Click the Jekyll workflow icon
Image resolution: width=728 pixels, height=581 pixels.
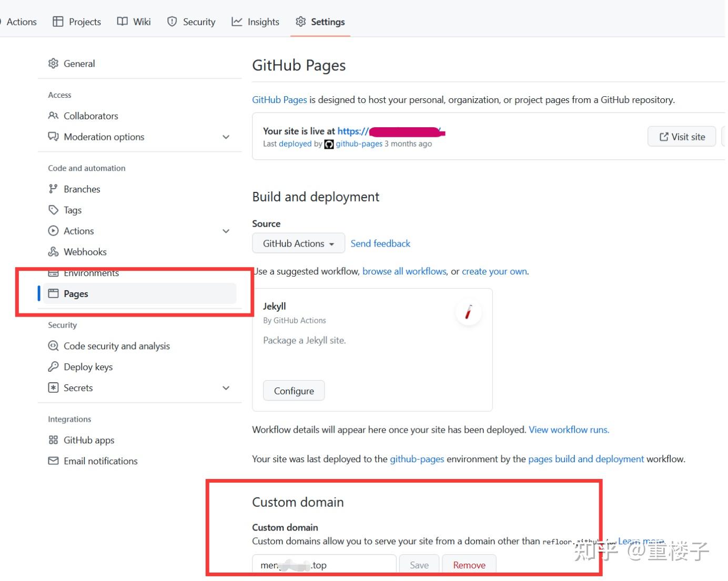point(468,312)
